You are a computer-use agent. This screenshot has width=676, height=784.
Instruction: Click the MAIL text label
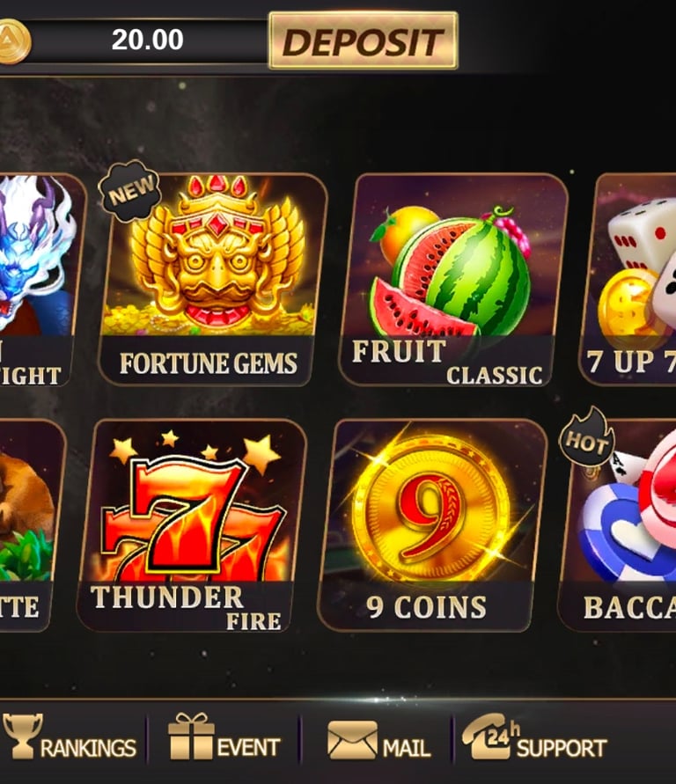tap(406, 749)
